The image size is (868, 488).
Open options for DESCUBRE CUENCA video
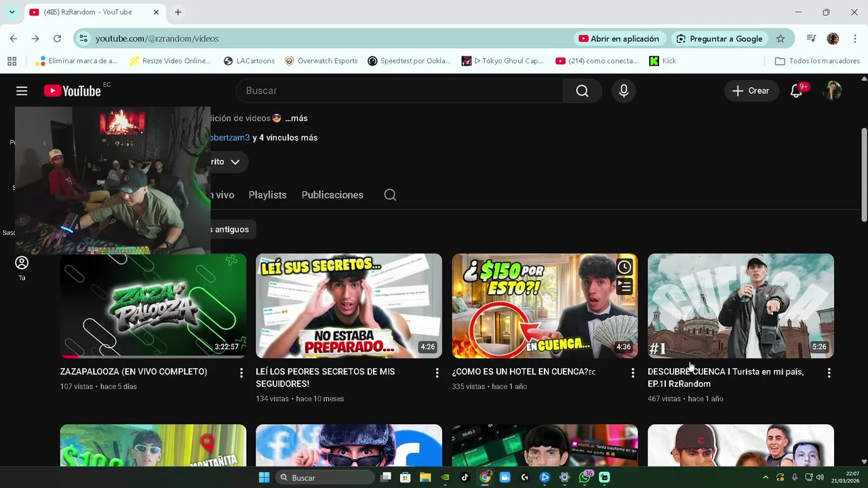click(829, 373)
